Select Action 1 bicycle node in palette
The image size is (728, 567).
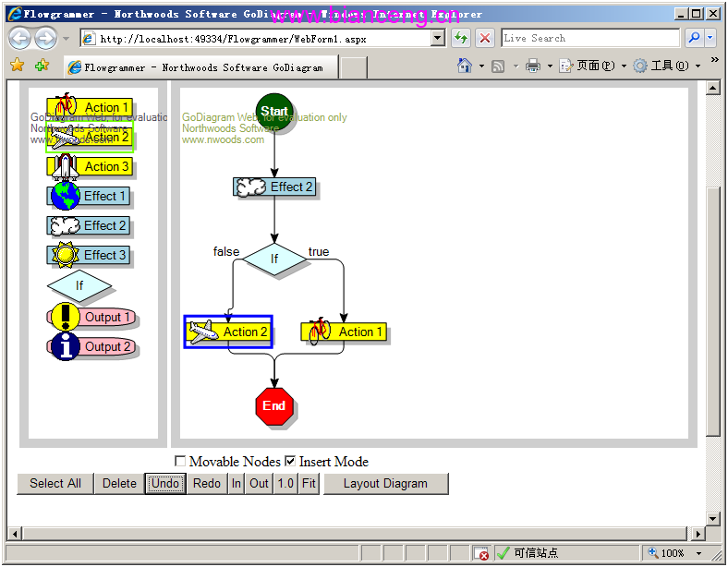click(x=90, y=106)
